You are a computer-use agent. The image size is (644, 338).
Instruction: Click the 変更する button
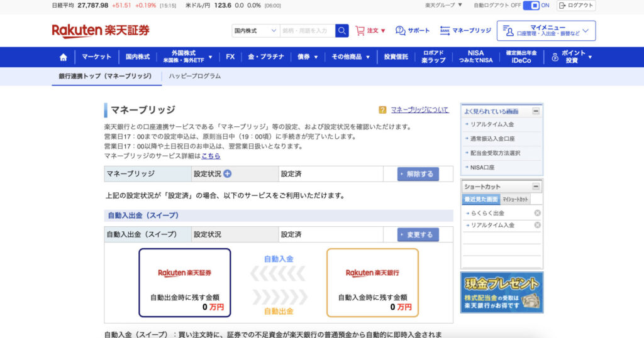(x=418, y=234)
